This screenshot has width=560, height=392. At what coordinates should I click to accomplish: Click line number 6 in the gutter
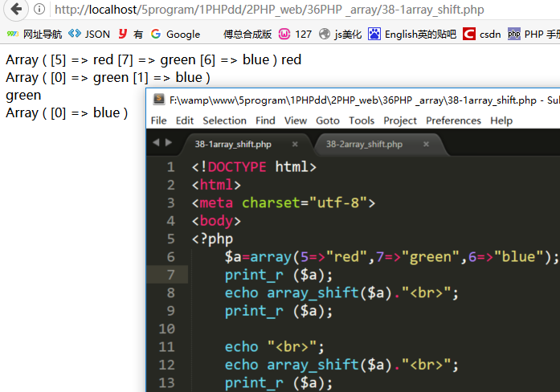pyautogui.click(x=170, y=257)
